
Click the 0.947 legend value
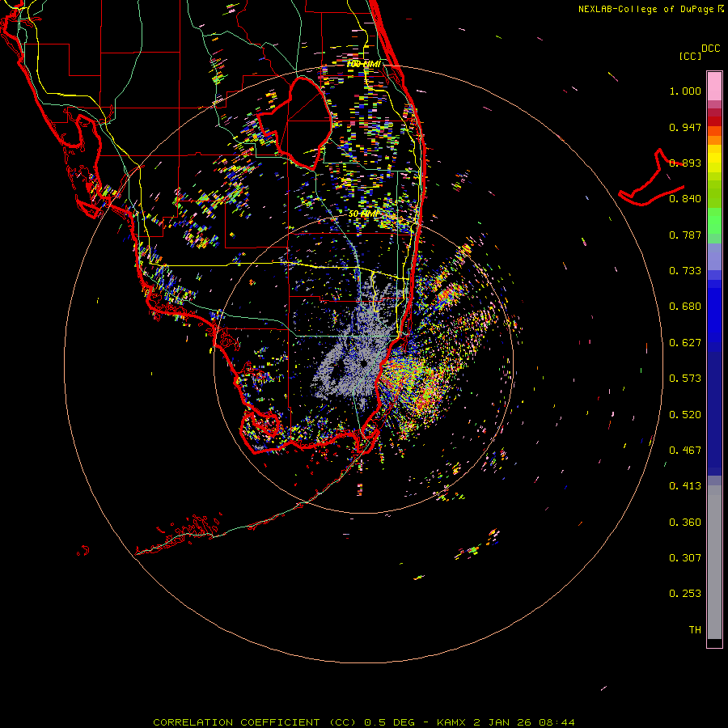point(685,127)
